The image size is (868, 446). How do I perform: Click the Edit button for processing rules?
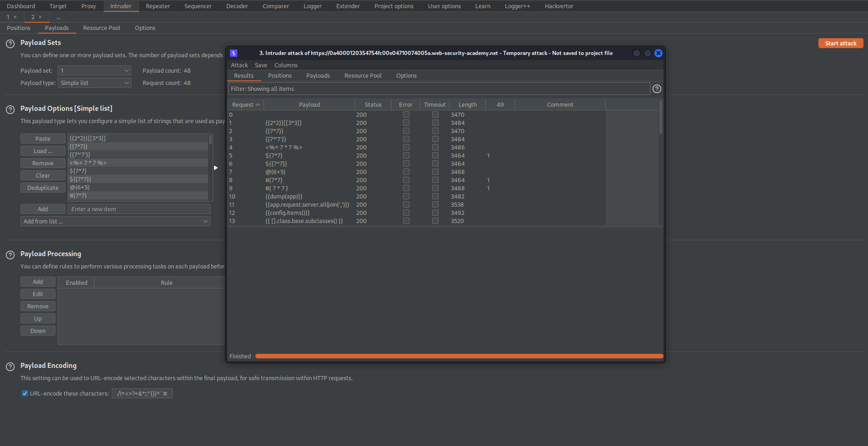pyautogui.click(x=38, y=294)
